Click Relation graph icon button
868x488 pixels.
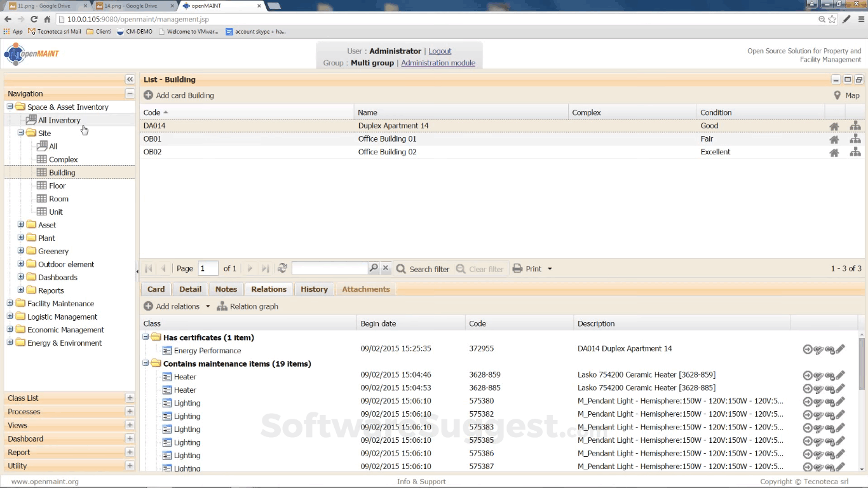(222, 306)
